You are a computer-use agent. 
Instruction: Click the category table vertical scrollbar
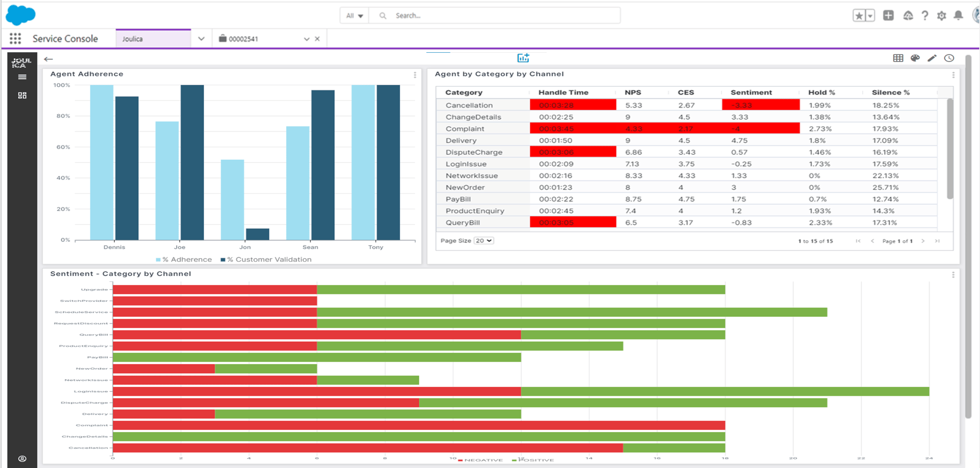[x=950, y=149]
